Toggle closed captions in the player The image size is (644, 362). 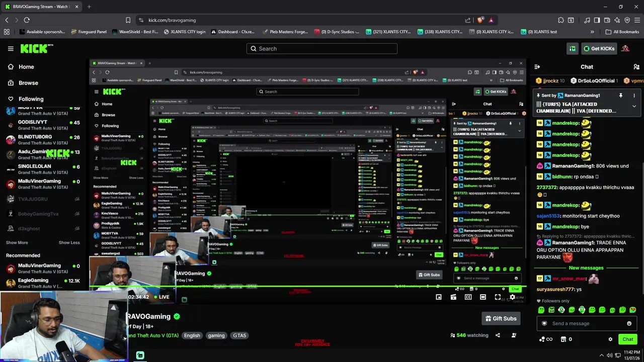(468, 297)
